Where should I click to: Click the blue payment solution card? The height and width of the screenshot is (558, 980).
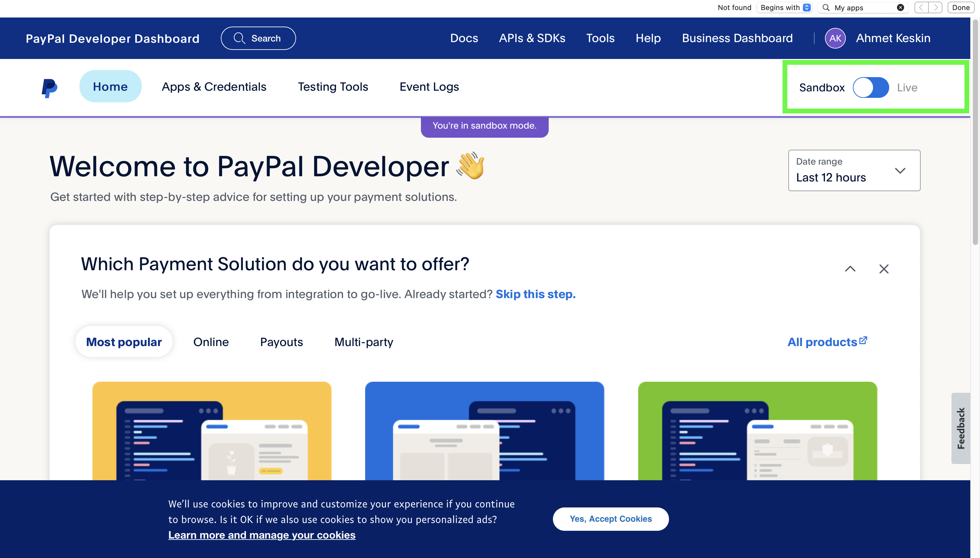pos(484,431)
